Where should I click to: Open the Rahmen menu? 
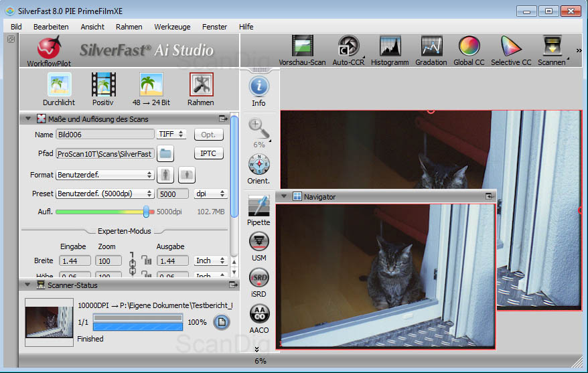(x=129, y=27)
